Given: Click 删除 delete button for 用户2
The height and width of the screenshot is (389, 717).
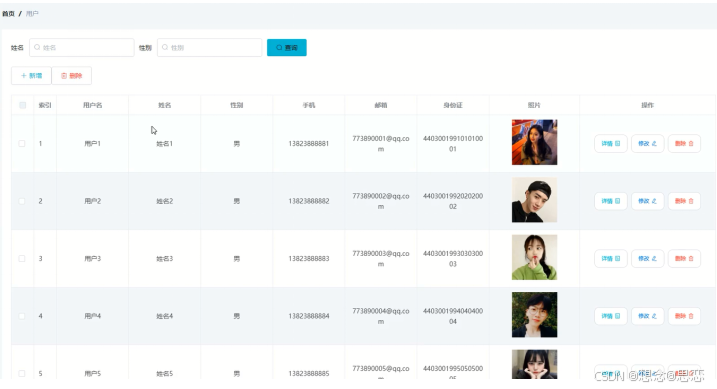Looking at the screenshot, I should click(x=684, y=201).
